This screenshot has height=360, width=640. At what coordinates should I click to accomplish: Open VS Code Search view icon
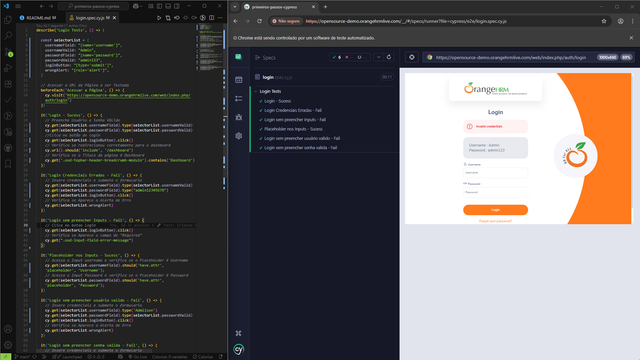point(8,36)
